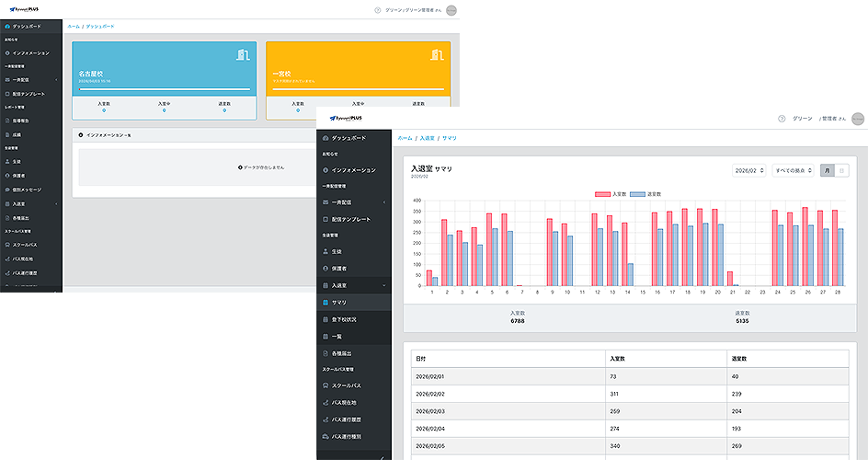The height and width of the screenshot is (460, 868).
Task: Select 一覧 under 入退室 in the front sidebar
Action: [337, 337]
